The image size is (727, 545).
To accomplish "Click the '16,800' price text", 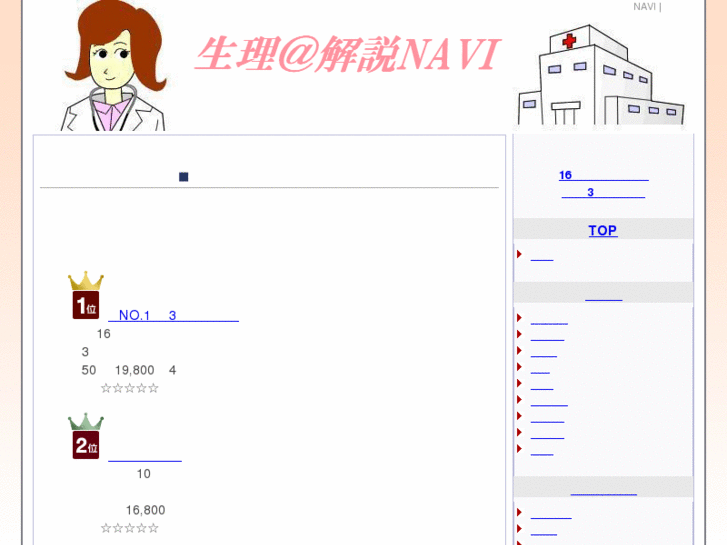I will tap(146, 510).
